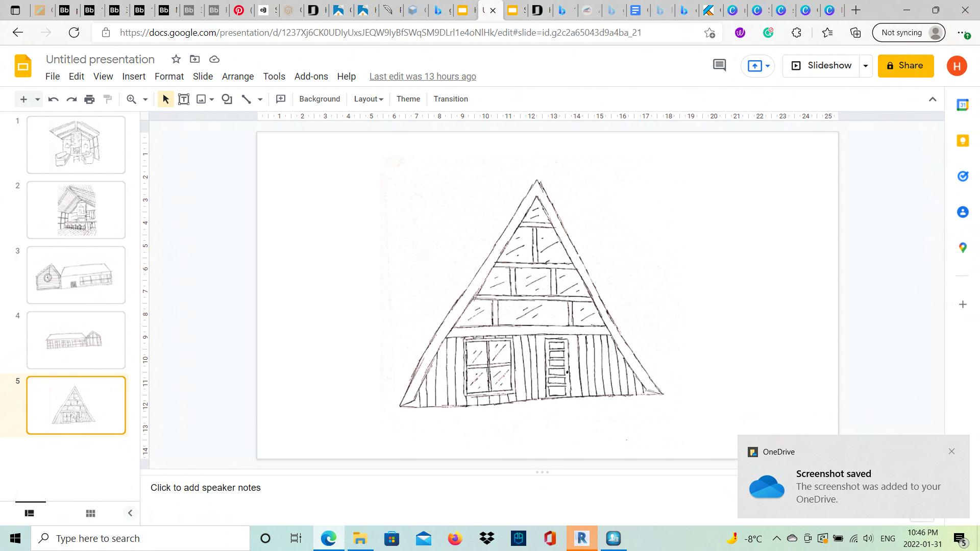Star the Untitled presentation
Image resolution: width=980 pixels, height=551 pixels.
(x=176, y=59)
